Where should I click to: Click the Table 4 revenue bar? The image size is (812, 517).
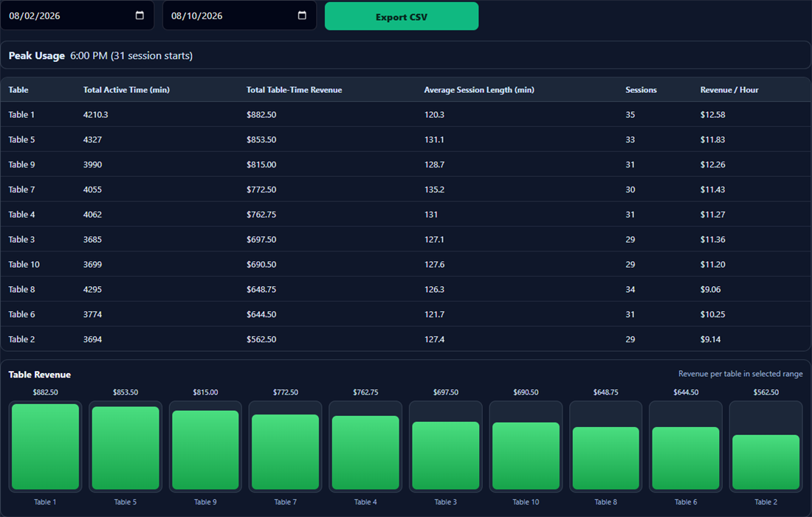tap(365, 453)
